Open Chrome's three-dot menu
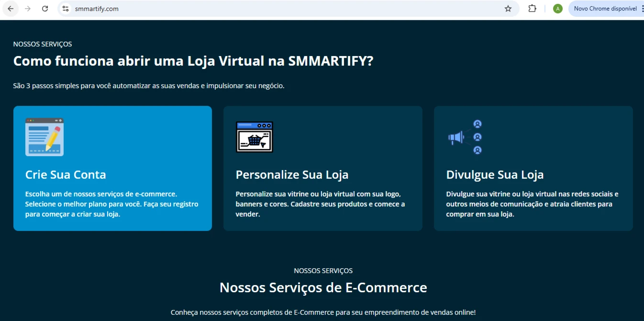Viewport: 644px width, 321px height. click(x=642, y=9)
